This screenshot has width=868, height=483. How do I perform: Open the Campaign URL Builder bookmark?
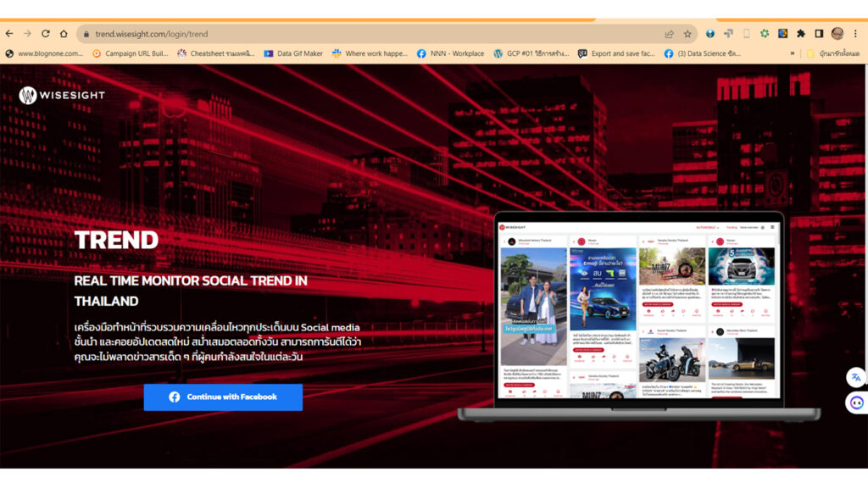(x=130, y=53)
